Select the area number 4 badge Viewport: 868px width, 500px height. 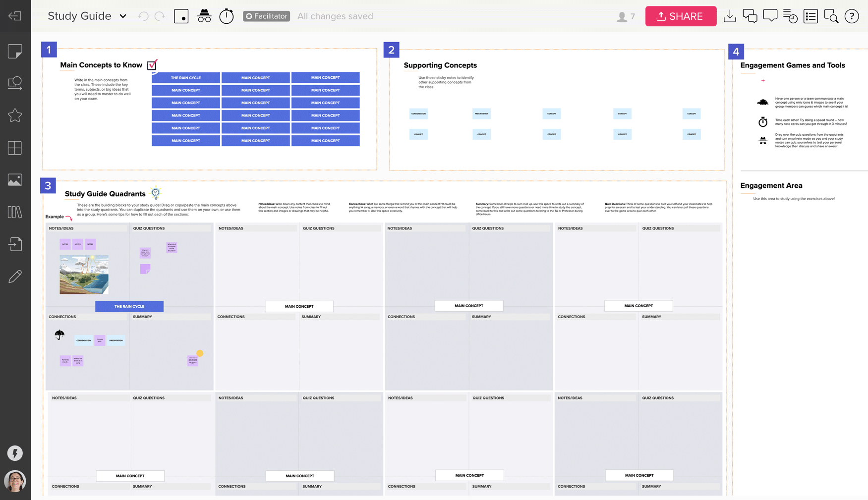[x=736, y=52]
